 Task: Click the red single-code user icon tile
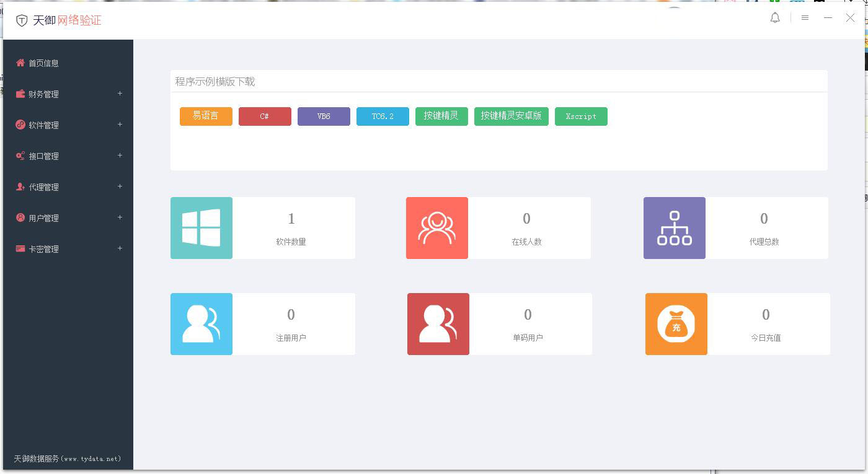tap(438, 324)
